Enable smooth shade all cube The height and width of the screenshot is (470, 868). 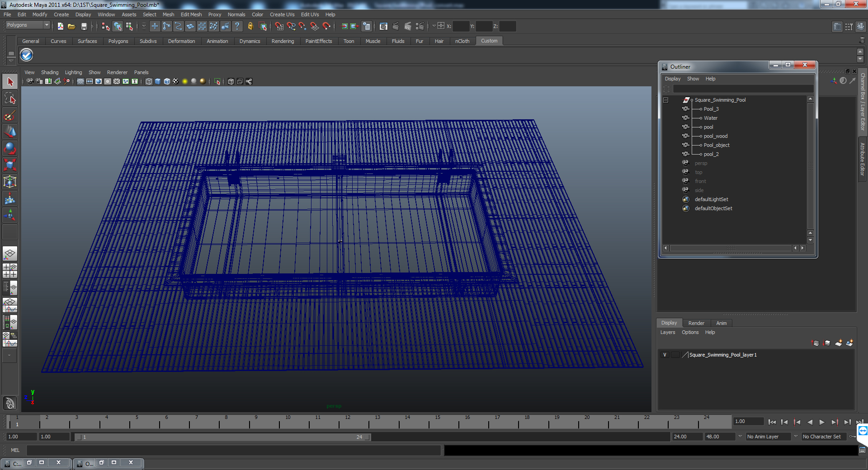point(158,81)
